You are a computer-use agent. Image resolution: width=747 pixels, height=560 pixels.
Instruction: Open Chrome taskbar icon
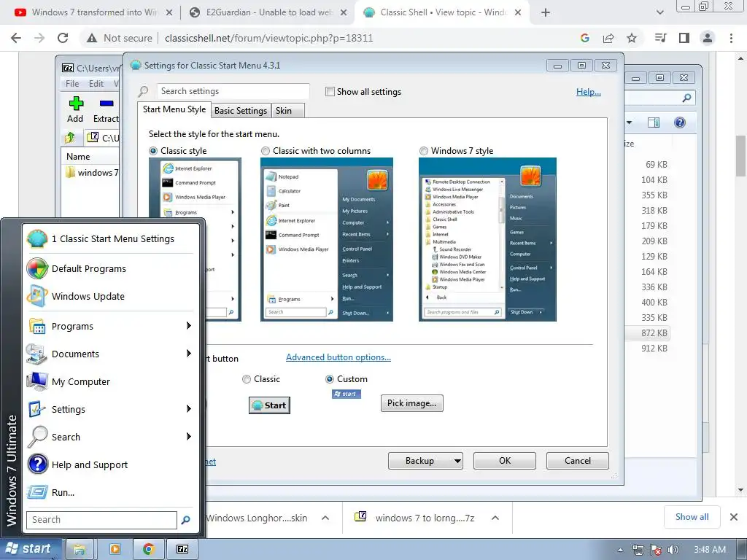pos(149,549)
